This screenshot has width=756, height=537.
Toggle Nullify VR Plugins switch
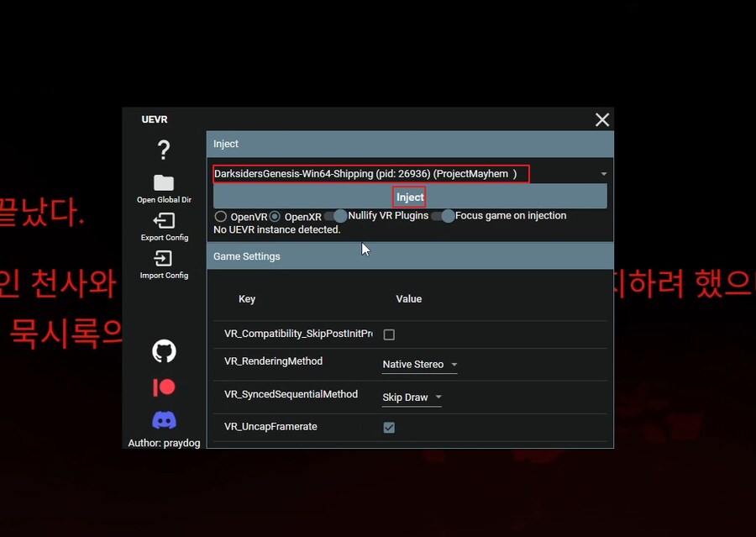click(x=335, y=216)
